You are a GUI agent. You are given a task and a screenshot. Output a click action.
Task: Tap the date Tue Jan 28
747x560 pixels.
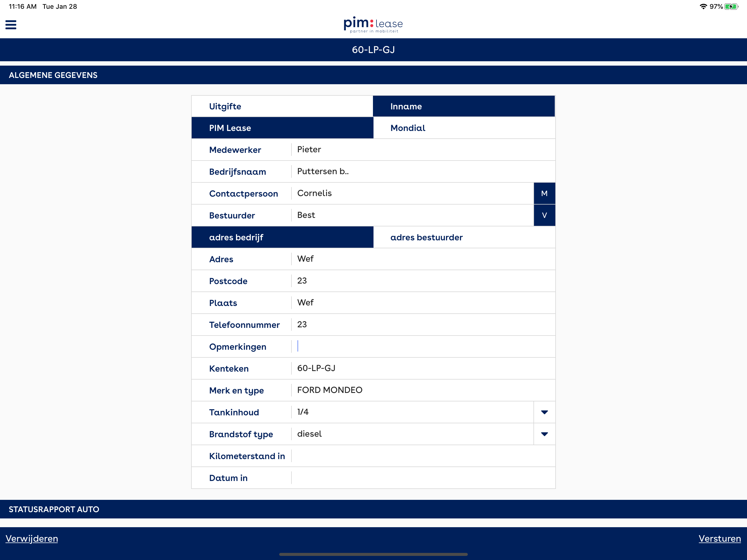coord(60,6)
